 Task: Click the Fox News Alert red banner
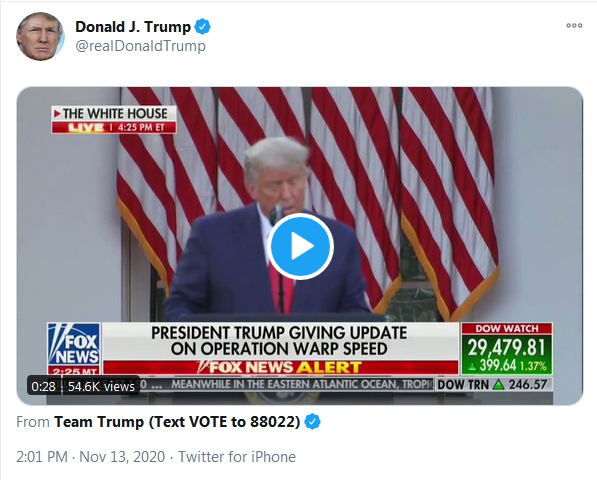281,367
